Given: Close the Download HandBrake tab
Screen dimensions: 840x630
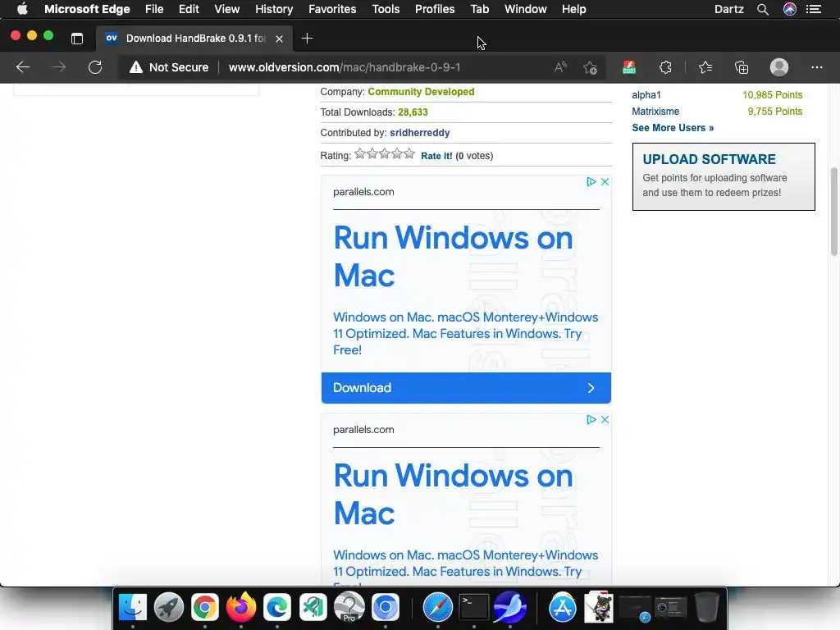Looking at the screenshot, I should 279,39.
